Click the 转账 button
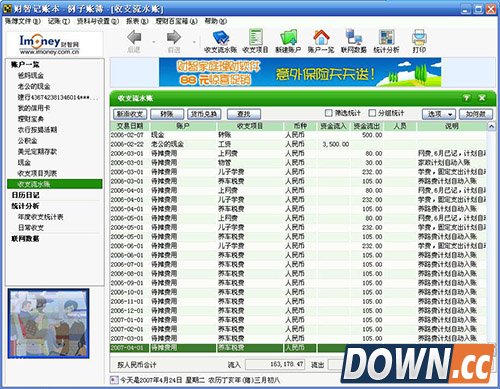The width and height of the screenshot is (500, 389). pyautogui.click(x=167, y=114)
